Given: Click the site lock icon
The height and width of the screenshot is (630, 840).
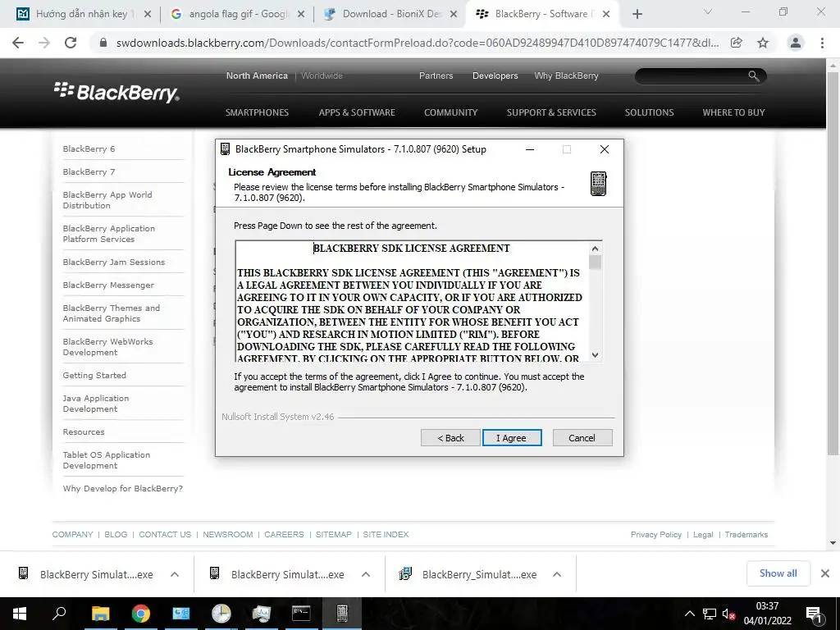Looking at the screenshot, I should pyautogui.click(x=103, y=43).
